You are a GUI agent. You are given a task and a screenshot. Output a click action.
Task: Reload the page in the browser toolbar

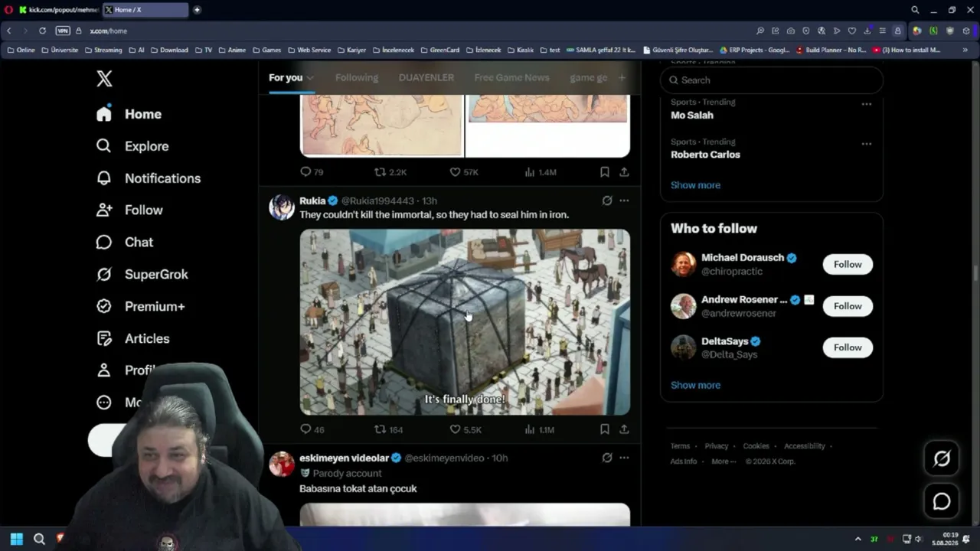(42, 31)
